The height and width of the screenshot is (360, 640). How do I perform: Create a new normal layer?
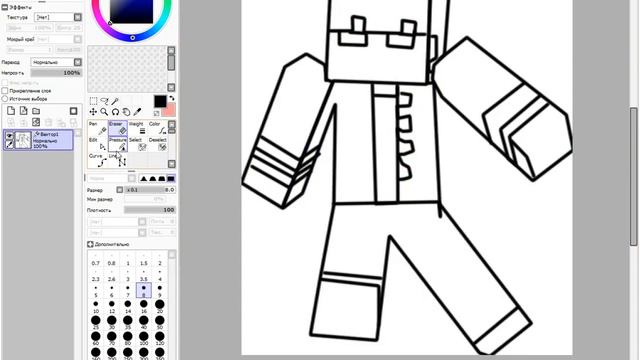click(x=11, y=111)
